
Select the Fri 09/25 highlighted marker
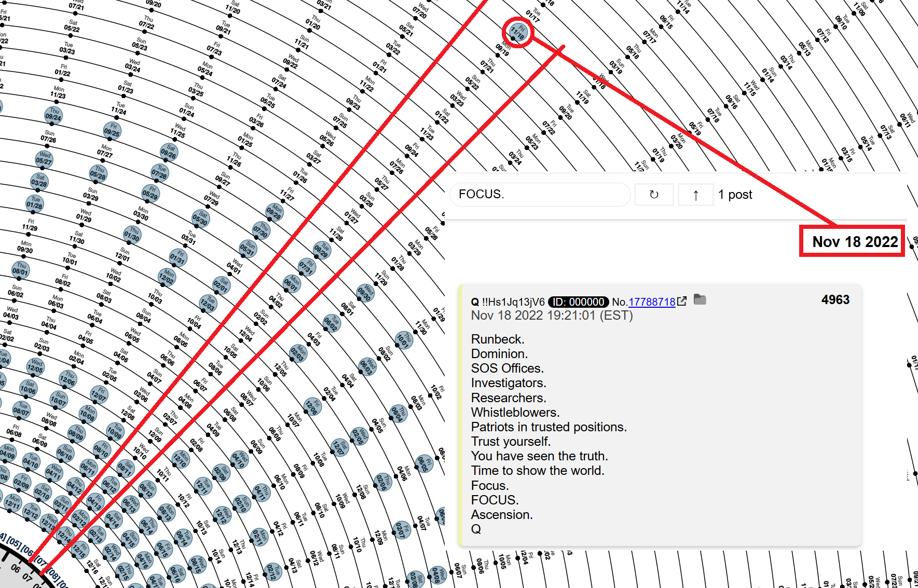click(112, 130)
